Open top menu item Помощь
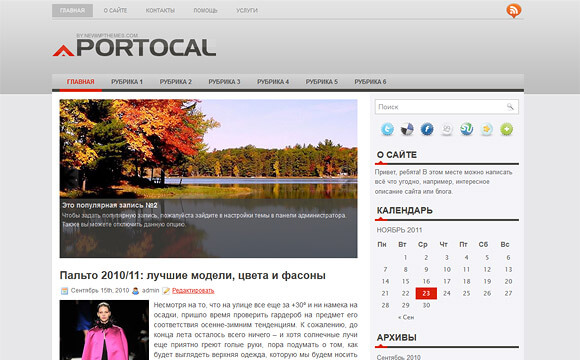 click(x=205, y=10)
